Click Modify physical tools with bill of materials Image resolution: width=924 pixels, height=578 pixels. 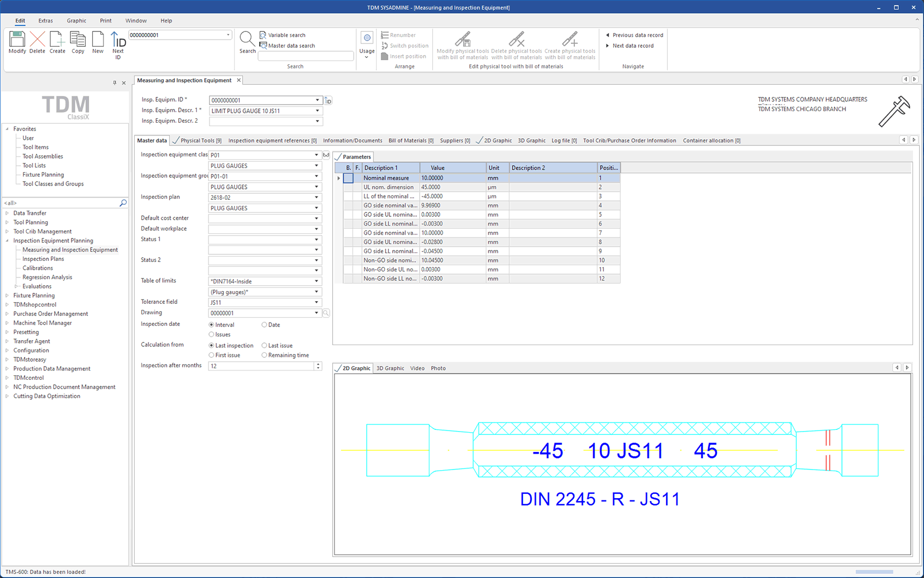(463, 45)
